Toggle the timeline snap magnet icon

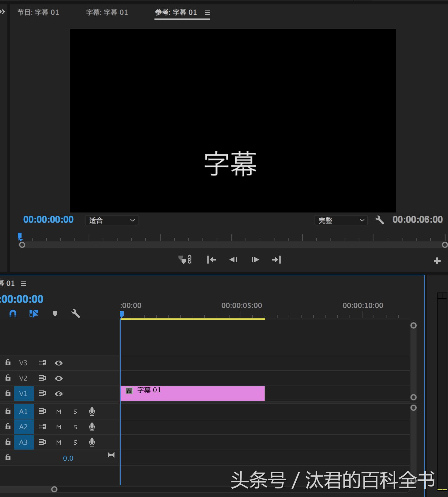coord(13,314)
